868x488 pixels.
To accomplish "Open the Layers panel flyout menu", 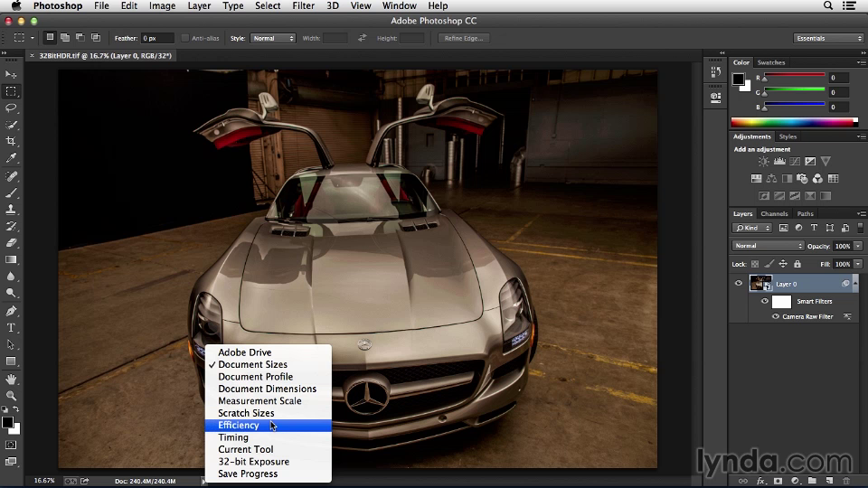I will [x=861, y=213].
